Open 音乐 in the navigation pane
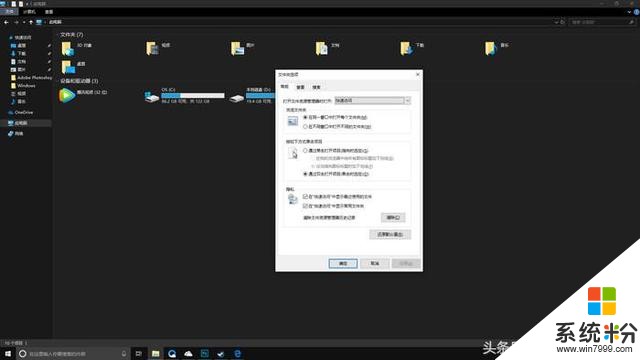Image resolution: width=640 pixels, height=360 pixels. point(19,102)
